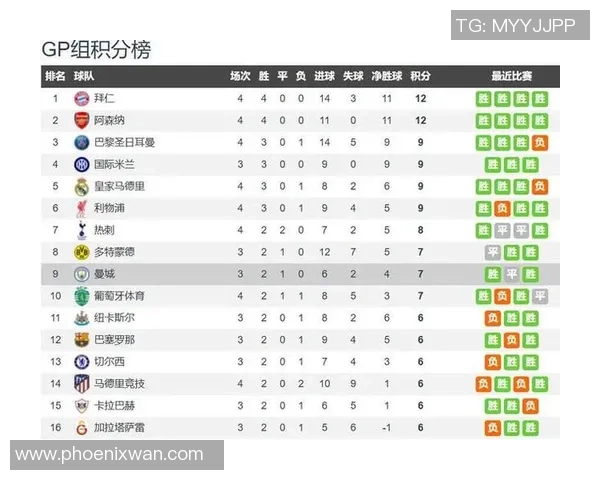Viewport: 600px width, 480px height.
Task: Click the orange 负 badge in 巴黎圣日耳曼 row
Action: pos(540,142)
